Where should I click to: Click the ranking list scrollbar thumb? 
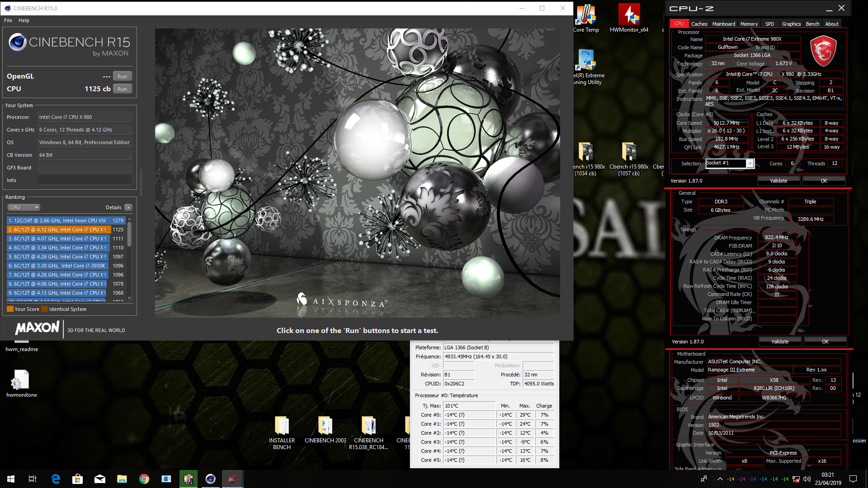click(x=129, y=235)
